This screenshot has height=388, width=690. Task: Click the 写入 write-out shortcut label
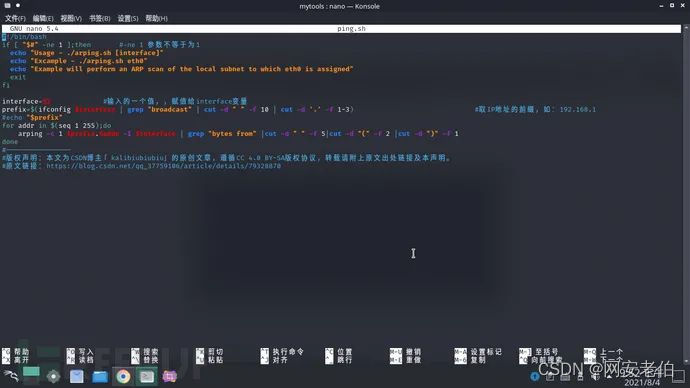86,352
